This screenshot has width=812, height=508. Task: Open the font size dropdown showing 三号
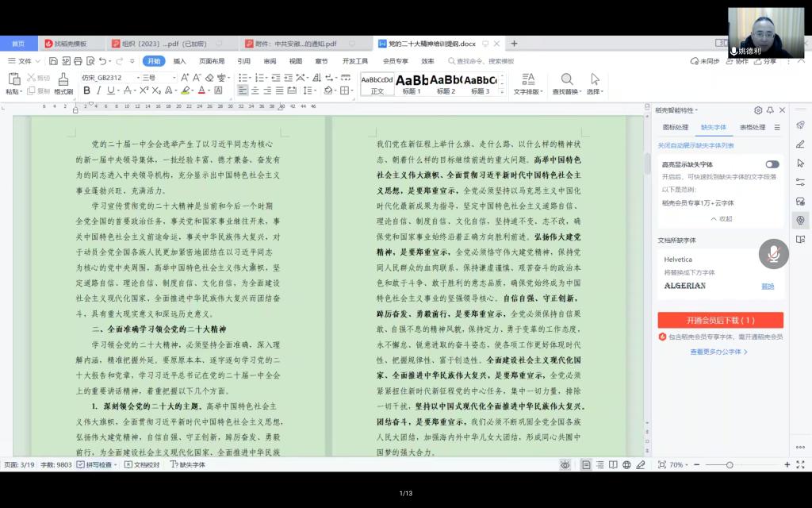[159, 77]
